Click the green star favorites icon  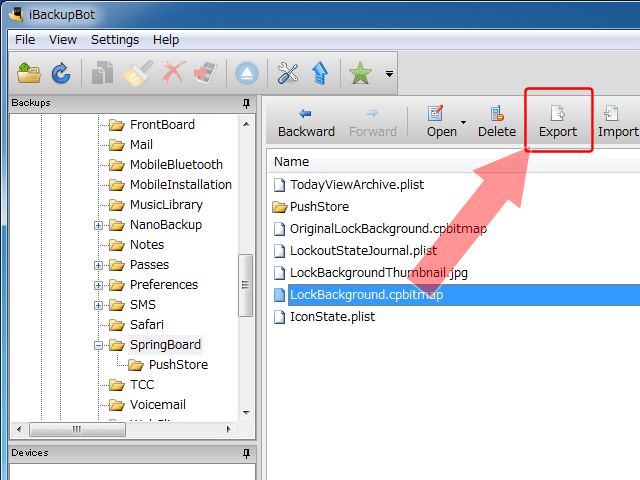pos(360,73)
